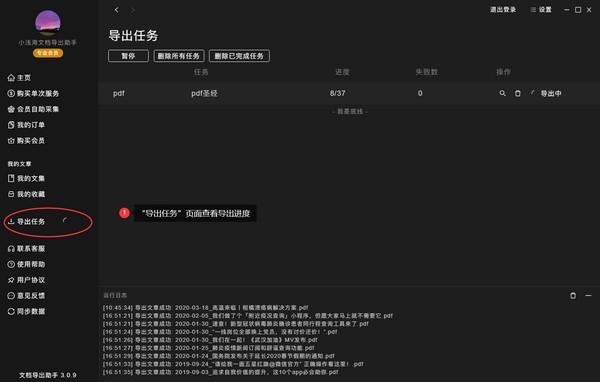Click the 暂停 pause button

(128, 56)
